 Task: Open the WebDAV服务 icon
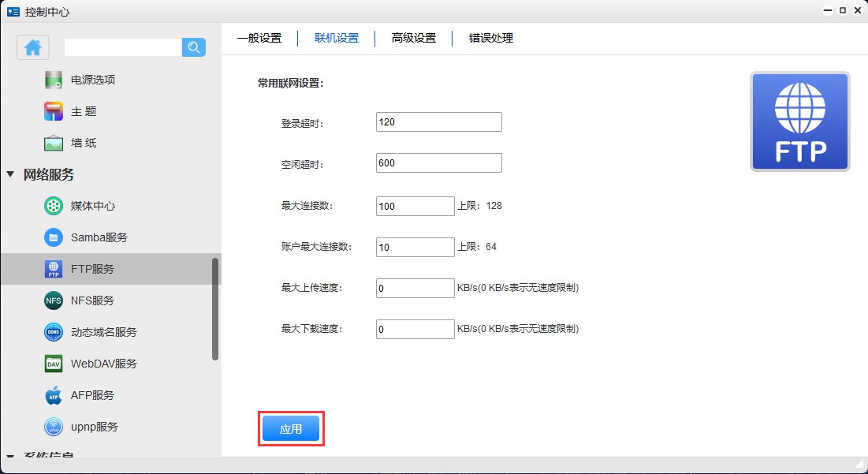54,364
